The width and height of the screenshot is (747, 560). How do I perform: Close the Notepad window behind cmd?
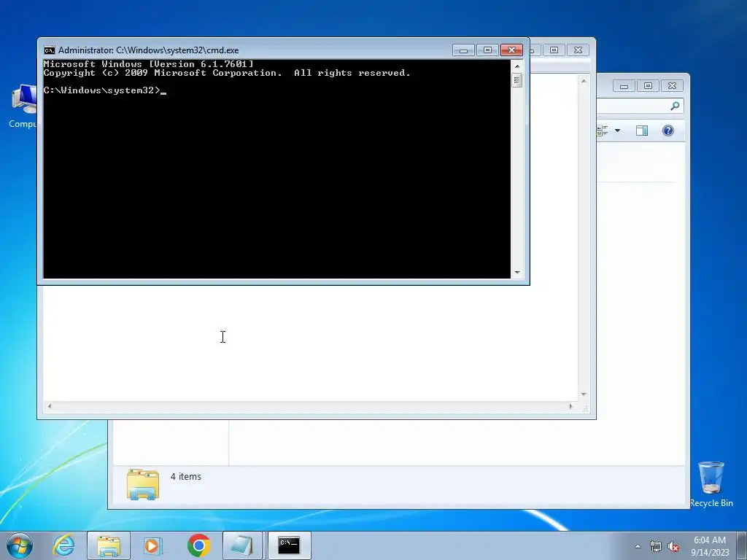pos(578,50)
